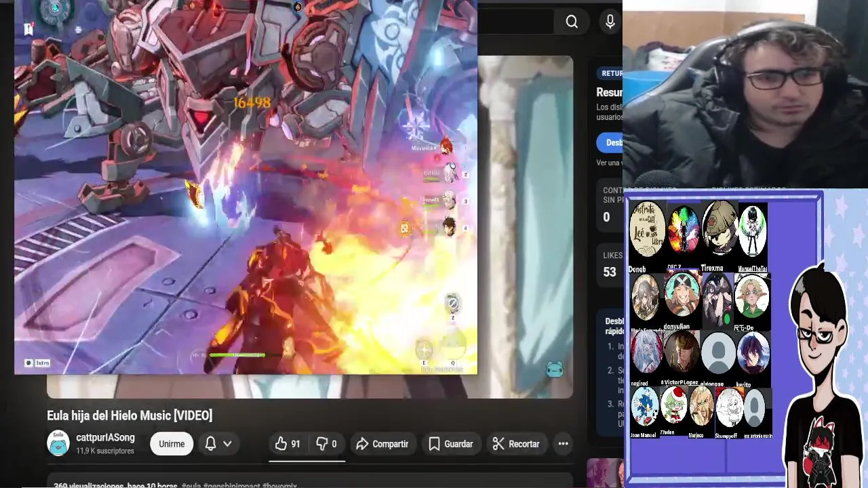Click the Doneb avatar in the viewer grid
The height and width of the screenshot is (488, 868).
pyautogui.click(x=647, y=230)
